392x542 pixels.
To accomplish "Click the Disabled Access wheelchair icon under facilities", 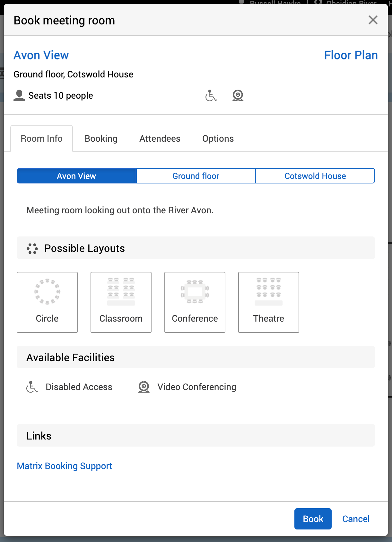I will (x=32, y=387).
